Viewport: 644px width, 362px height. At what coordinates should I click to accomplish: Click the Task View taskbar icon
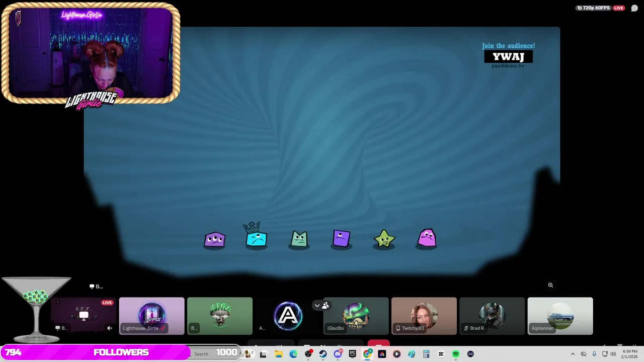[x=263, y=354]
